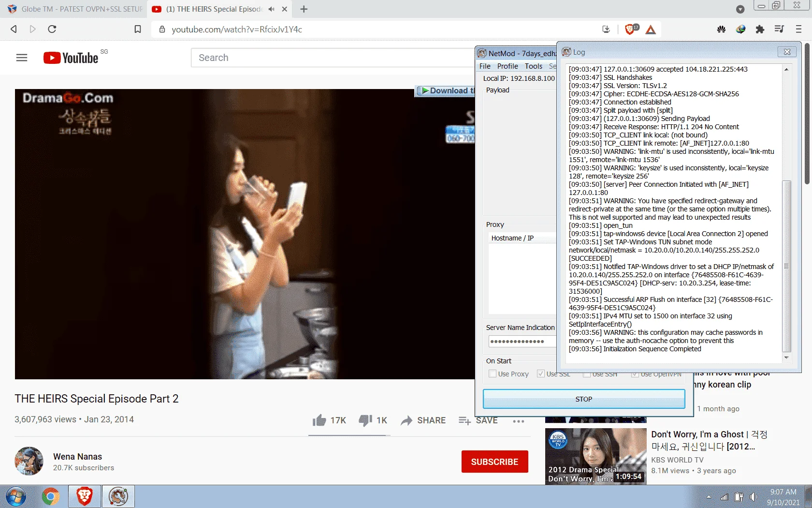Close the Log window
812x508 pixels.
(x=787, y=52)
